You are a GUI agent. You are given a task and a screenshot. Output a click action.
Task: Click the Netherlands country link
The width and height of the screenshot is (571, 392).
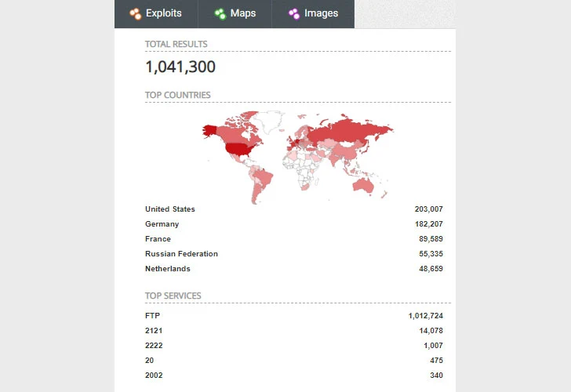tap(168, 269)
